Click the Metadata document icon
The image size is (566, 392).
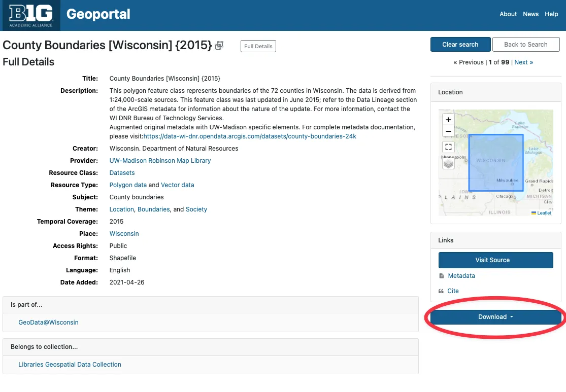point(441,276)
